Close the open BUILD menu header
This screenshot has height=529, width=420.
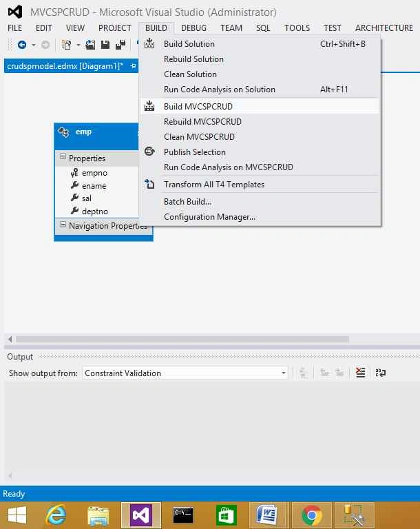click(x=156, y=28)
